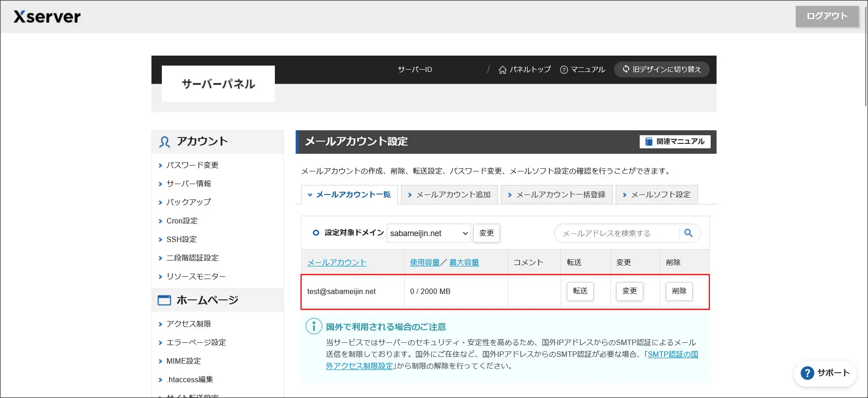The image size is (868, 398).
Task: Open サーバー情報 in sidebar
Action: tap(189, 184)
